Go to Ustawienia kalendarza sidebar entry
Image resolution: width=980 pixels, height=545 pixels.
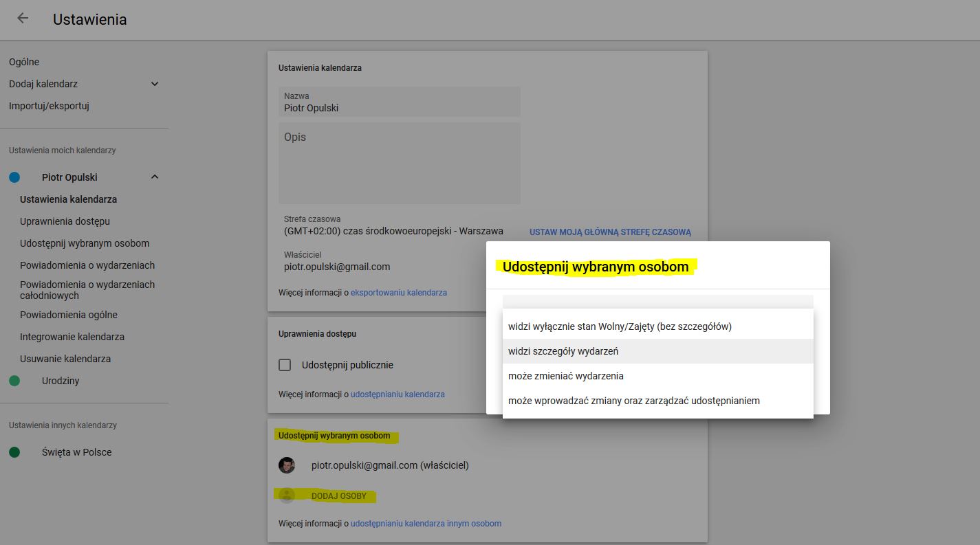coord(68,199)
